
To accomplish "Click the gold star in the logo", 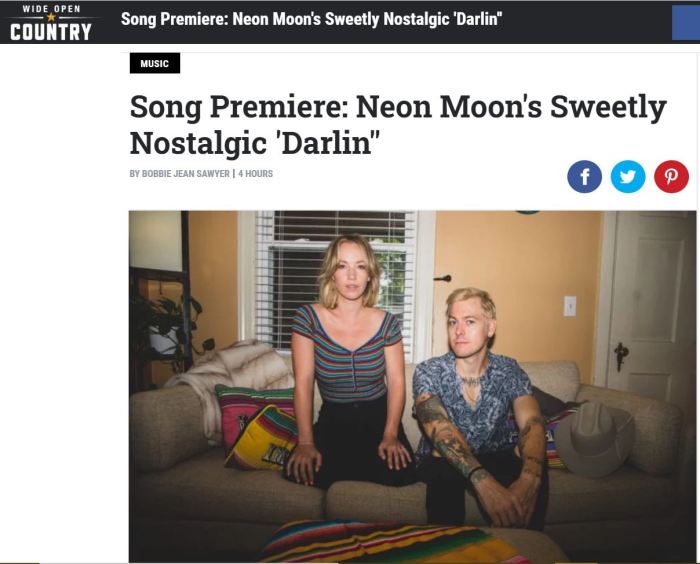I will [x=51, y=17].
